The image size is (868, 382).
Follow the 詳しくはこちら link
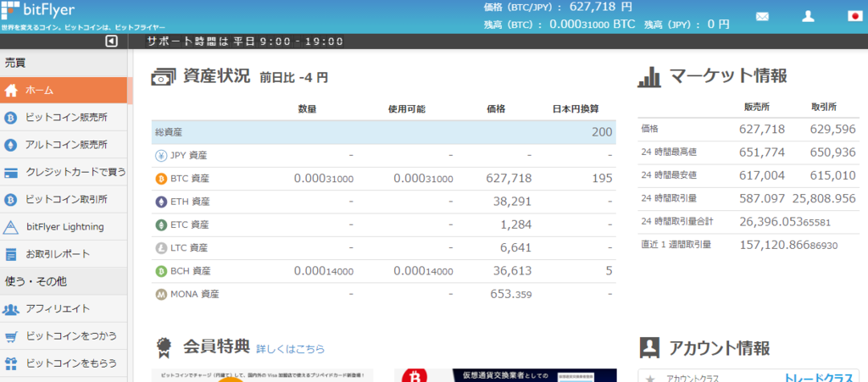[x=290, y=349]
